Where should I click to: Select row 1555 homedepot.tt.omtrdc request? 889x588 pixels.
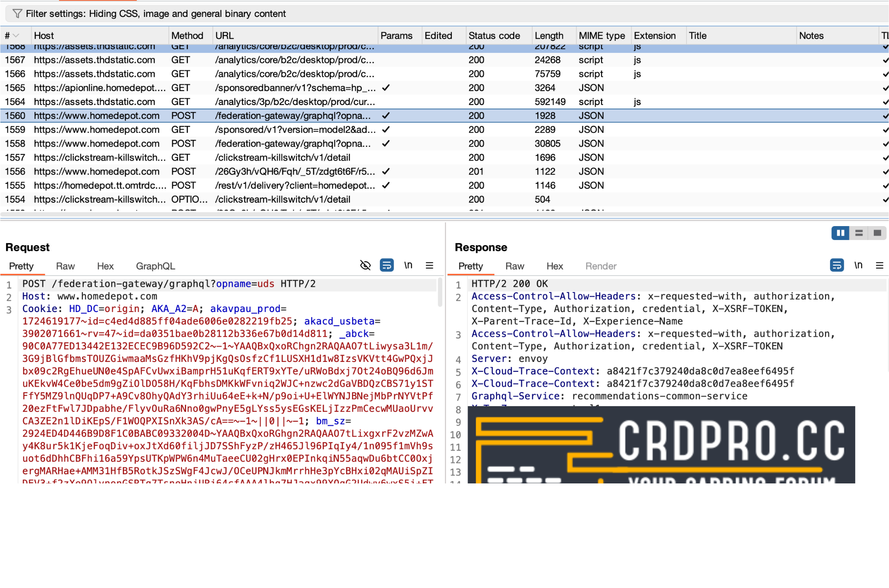pyautogui.click(x=444, y=185)
